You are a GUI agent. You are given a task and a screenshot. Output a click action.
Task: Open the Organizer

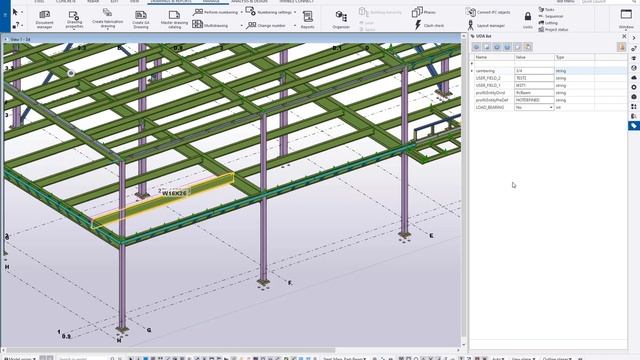[341, 19]
